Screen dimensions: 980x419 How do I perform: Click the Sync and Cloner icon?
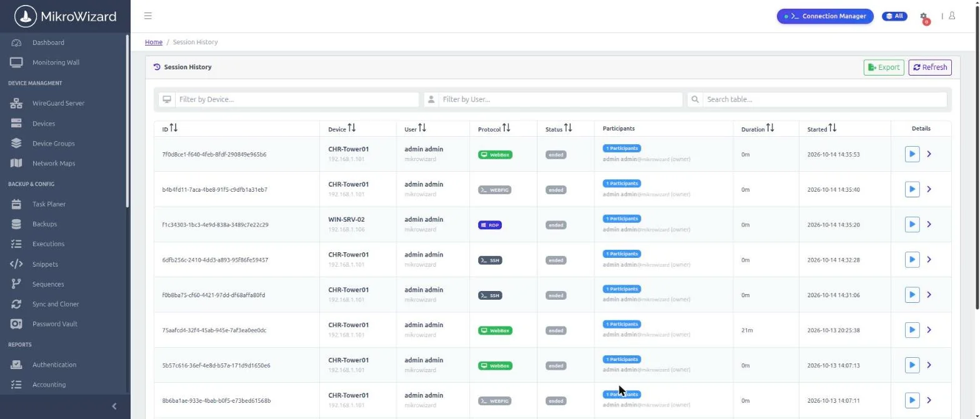[16, 304]
